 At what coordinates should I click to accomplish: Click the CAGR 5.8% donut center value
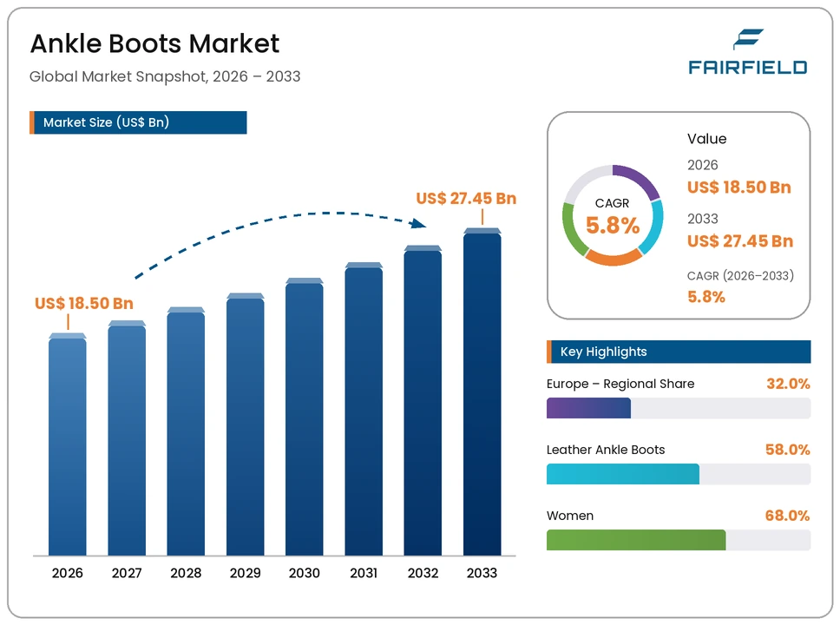pyautogui.click(x=613, y=225)
